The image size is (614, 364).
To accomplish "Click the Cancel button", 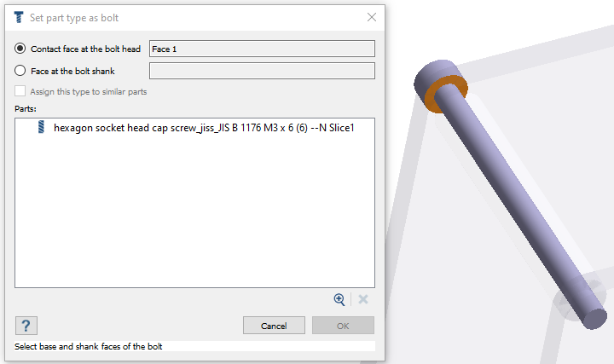I will [274, 326].
